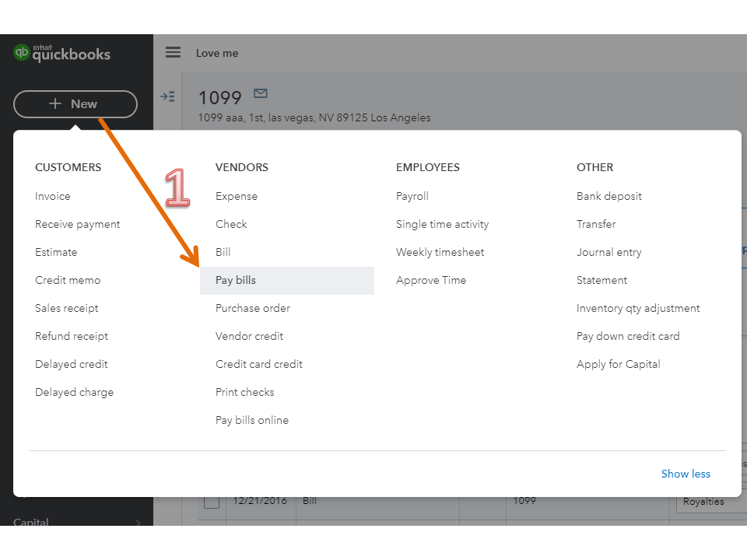Select Purchase order
The height and width of the screenshot is (560, 747).
(x=252, y=309)
